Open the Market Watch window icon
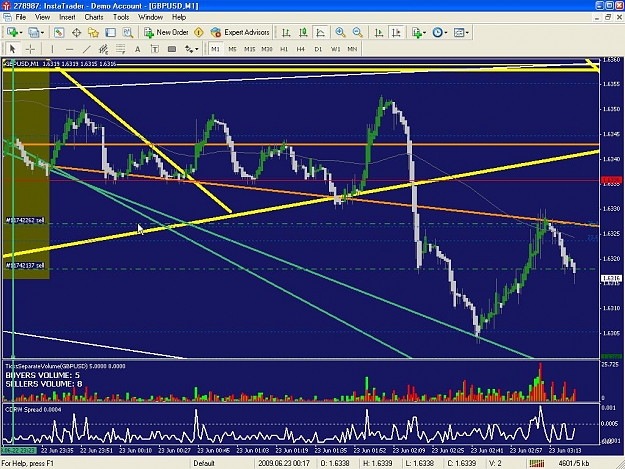This screenshot has height=469, width=625. (59, 33)
